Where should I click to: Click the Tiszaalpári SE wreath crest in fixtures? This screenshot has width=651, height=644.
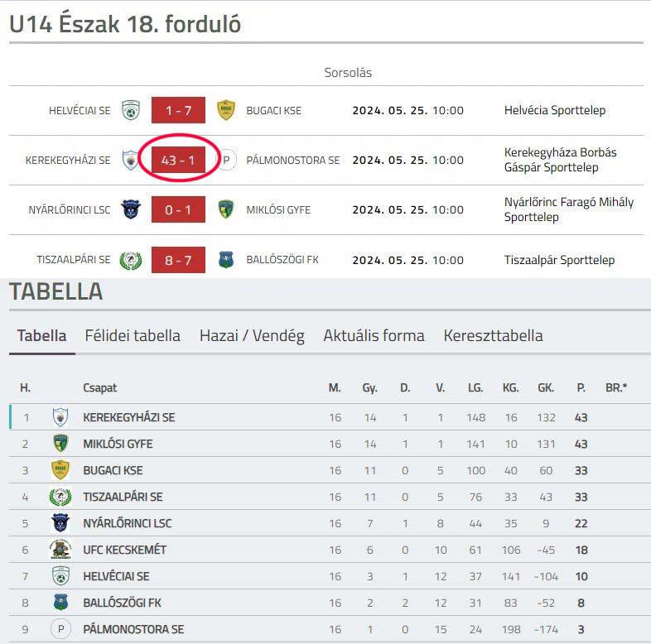point(131,260)
